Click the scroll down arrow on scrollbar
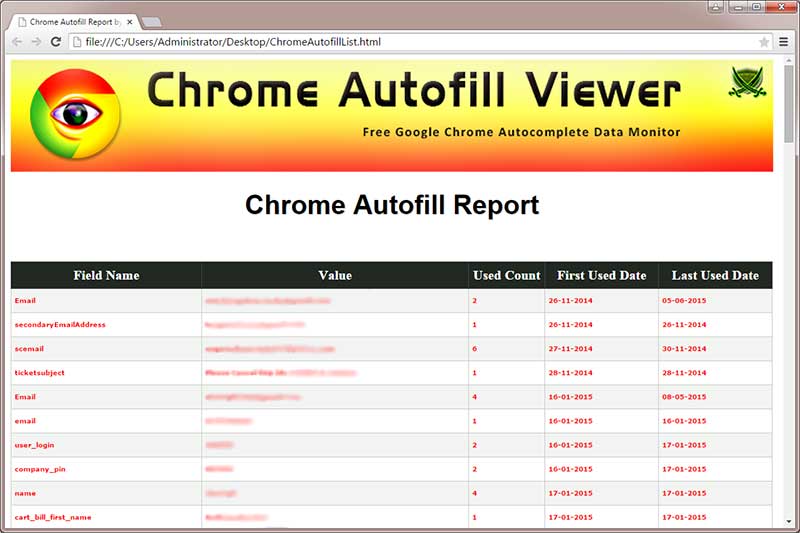The width and height of the screenshot is (800, 533). pos(789,523)
